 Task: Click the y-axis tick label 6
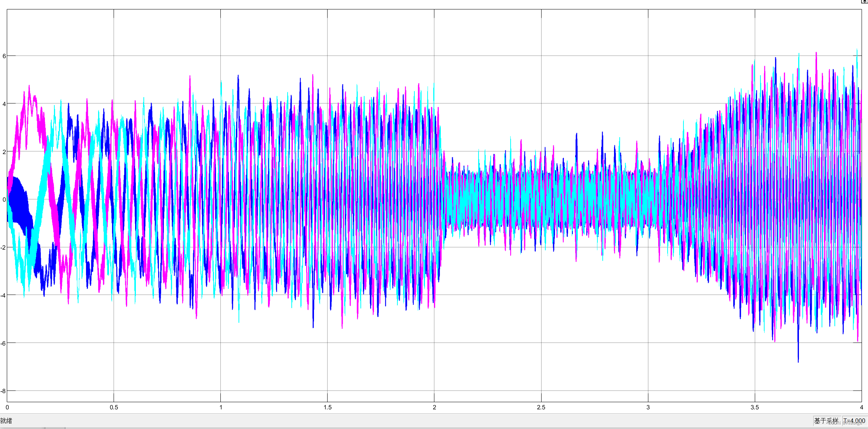(x=4, y=56)
